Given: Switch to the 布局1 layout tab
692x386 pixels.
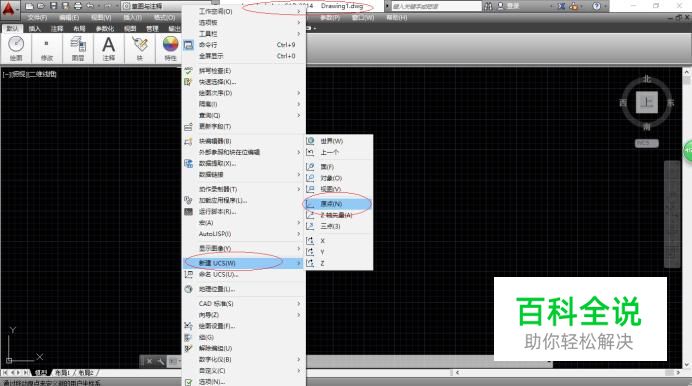Looking at the screenshot, I should pyautogui.click(x=62, y=373).
